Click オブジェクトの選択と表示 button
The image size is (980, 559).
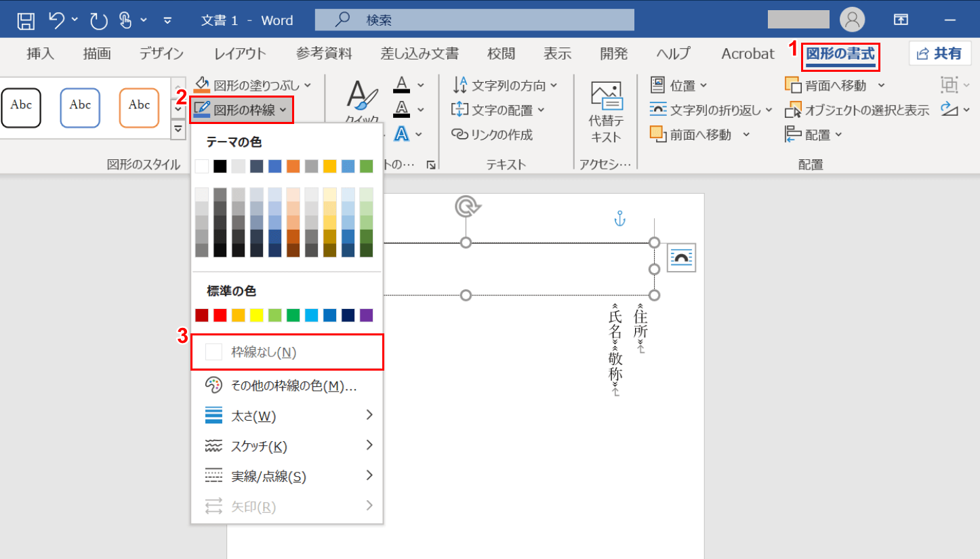tap(858, 110)
